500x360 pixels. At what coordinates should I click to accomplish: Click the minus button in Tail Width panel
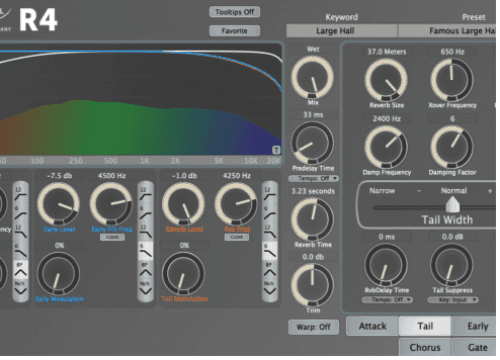(419, 191)
